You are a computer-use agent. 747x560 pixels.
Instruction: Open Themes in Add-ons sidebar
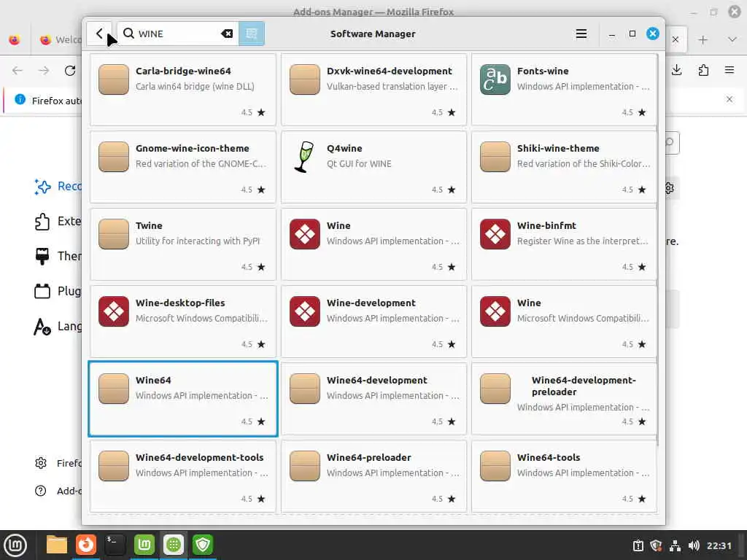tap(57, 256)
